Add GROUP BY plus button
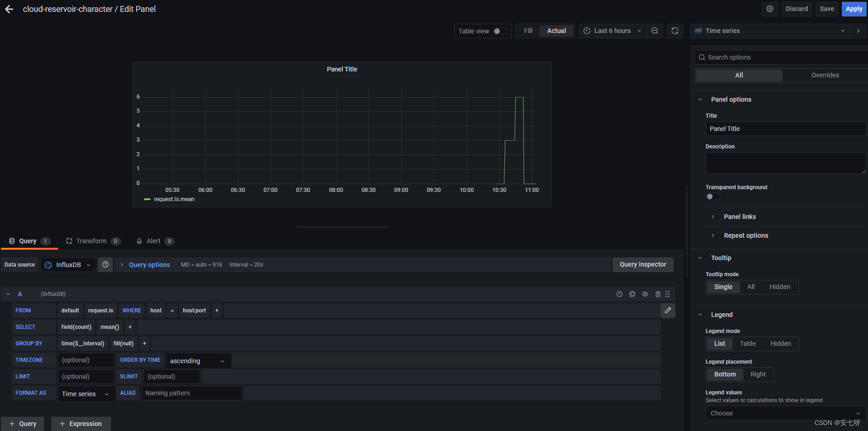Image resolution: width=868 pixels, height=431 pixels. coord(144,344)
